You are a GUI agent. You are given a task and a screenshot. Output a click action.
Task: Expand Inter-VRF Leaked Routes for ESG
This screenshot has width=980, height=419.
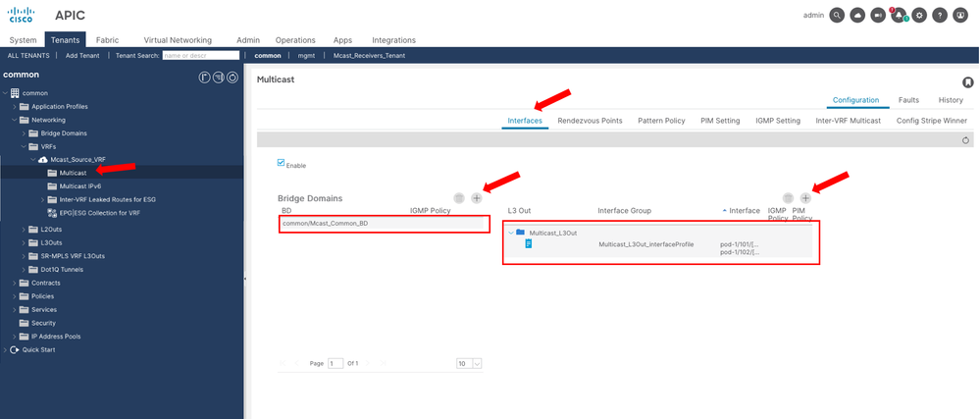tap(42, 199)
